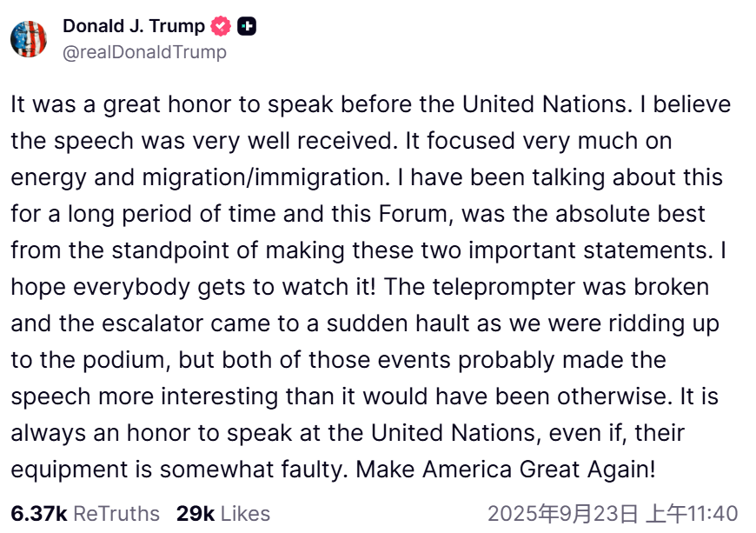Viewport: 756px width, 533px height.
Task: Click Donald J. Trump's profile avatar
Action: 28,39
